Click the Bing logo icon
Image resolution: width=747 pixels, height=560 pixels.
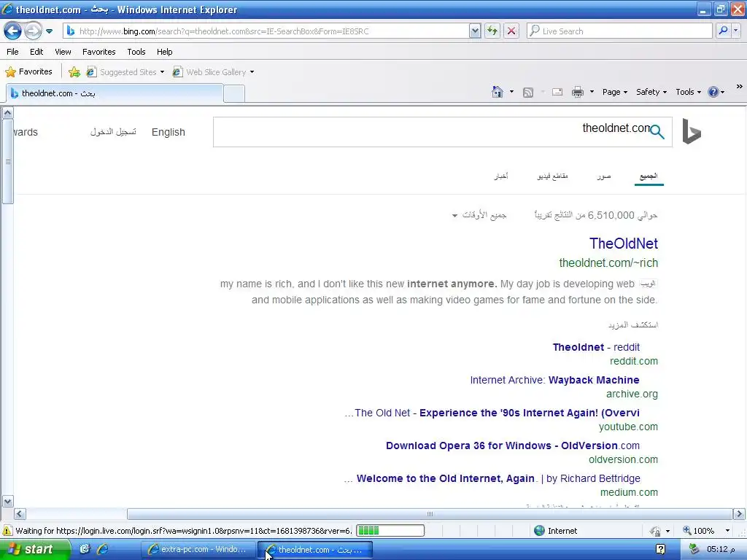pos(692,131)
